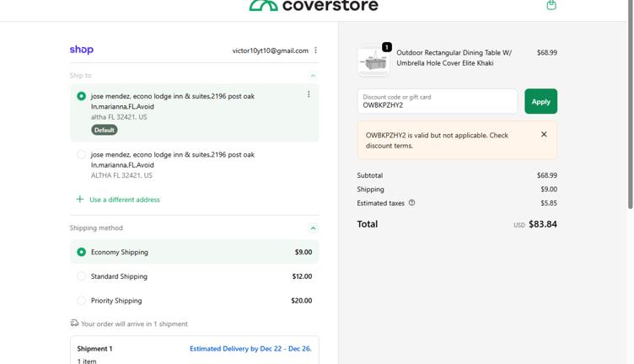Click 'Your order will arrive in 1 shipment'
Image resolution: width=634 pixels, height=364 pixels.
click(x=134, y=324)
